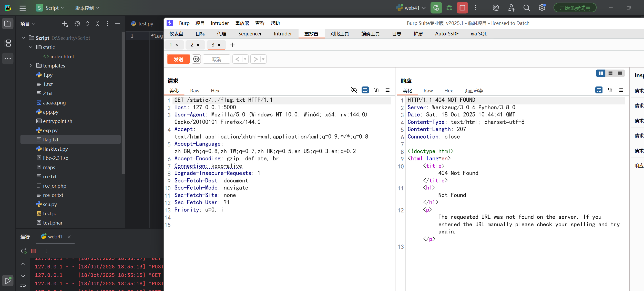Add a new Repeater tab with plus
This screenshot has width=644, height=291.
pyautogui.click(x=232, y=45)
